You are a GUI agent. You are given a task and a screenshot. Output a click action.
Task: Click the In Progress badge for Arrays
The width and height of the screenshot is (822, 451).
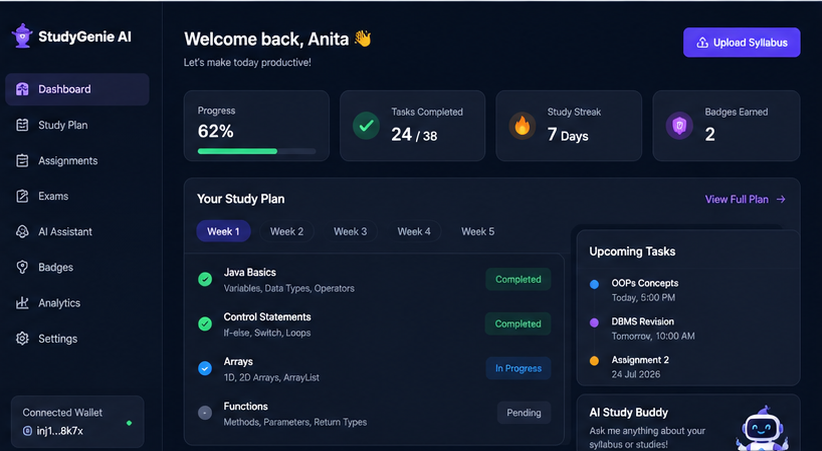pyautogui.click(x=518, y=368)
